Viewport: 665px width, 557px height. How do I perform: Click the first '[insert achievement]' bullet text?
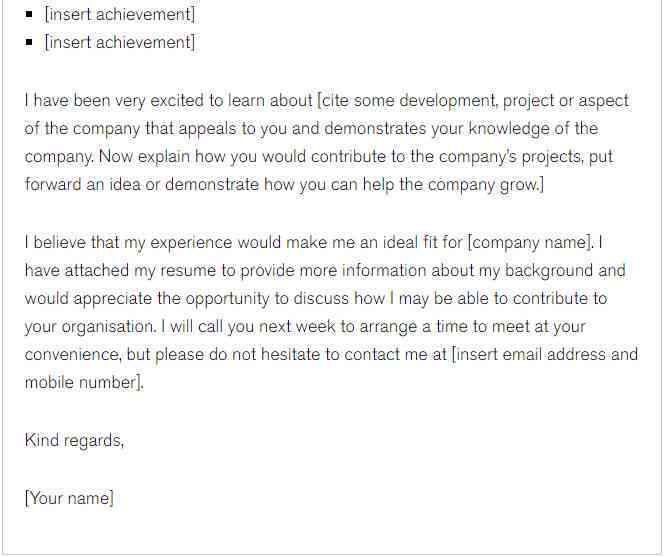pos(120,14)
